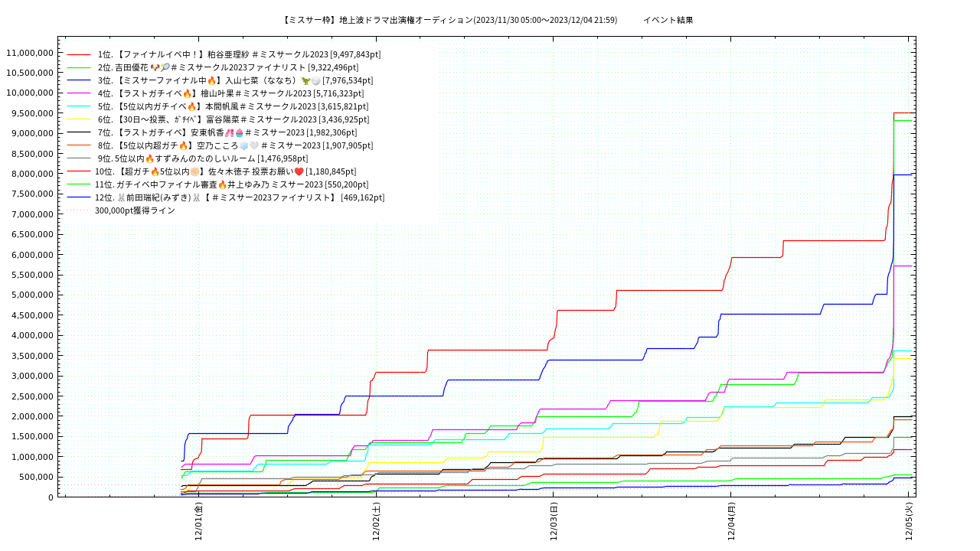This screenshot has width=980, height=551.
Task: Click the 12/04(月) x-axis date label
Action: point(732,522)
